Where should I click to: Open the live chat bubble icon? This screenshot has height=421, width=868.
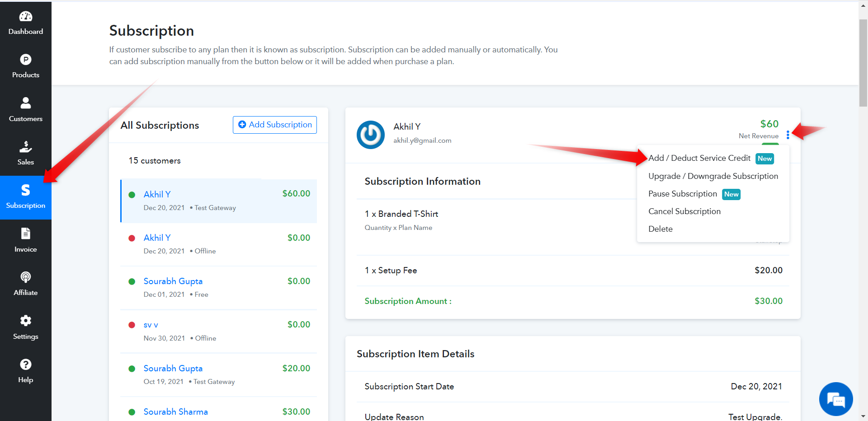coord(836,399)
